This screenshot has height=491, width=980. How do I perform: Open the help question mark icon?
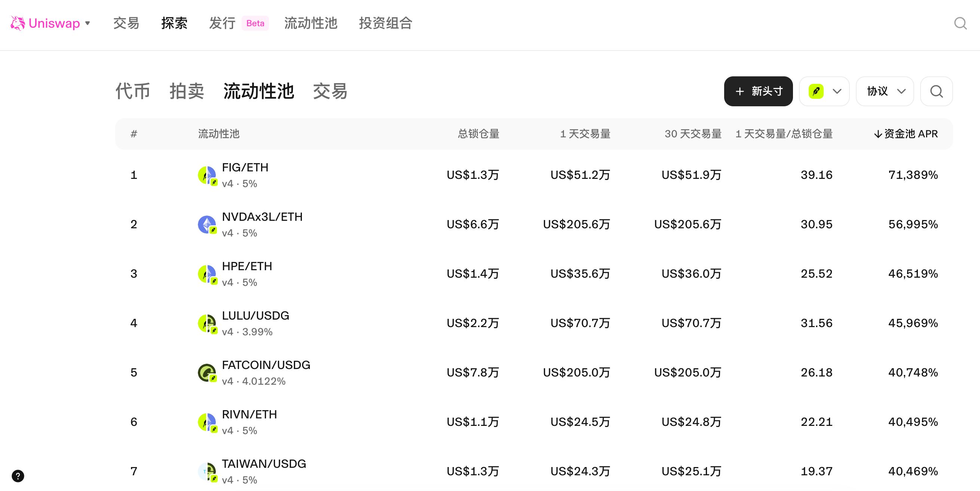coord(18,476)
